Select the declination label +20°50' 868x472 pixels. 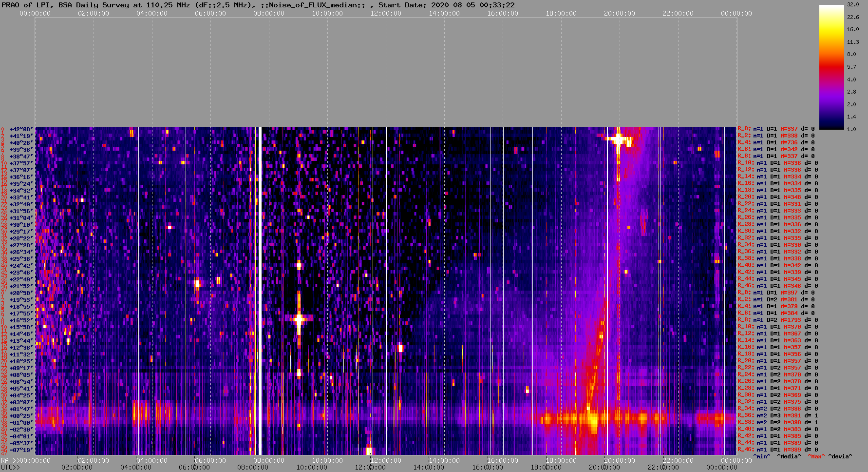click(x=21, y=293)
